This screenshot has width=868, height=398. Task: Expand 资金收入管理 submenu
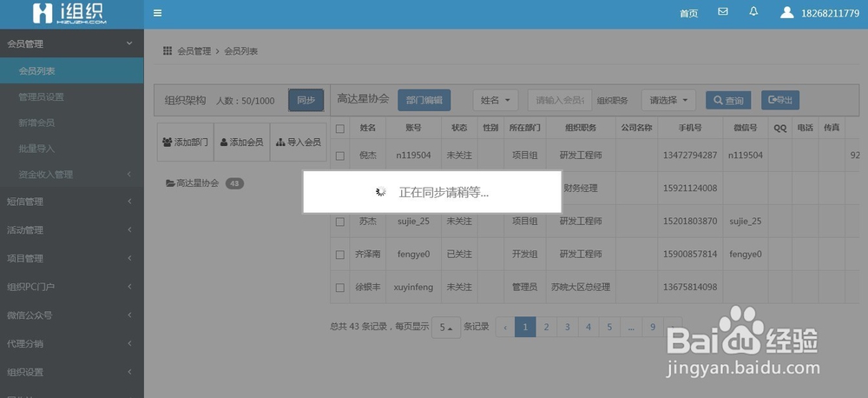coord(72,174)
